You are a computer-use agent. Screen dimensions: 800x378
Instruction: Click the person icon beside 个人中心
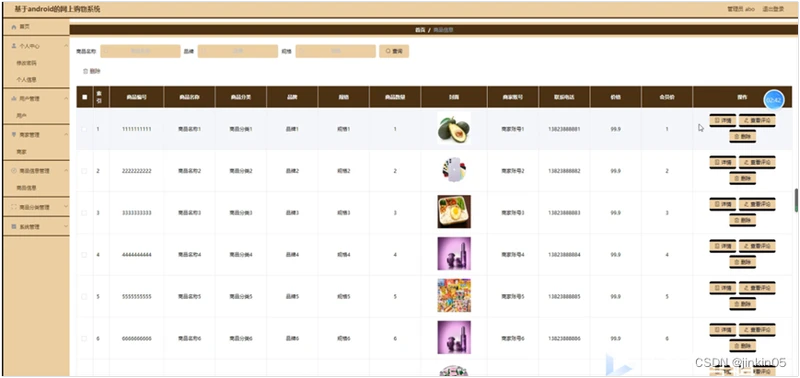pyautogui.click(x=14, y=46)
